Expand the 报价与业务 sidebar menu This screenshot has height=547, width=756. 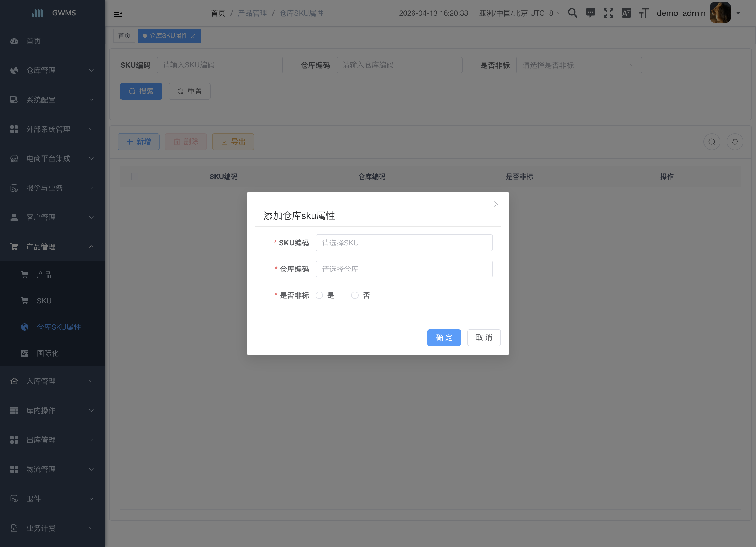52,188
